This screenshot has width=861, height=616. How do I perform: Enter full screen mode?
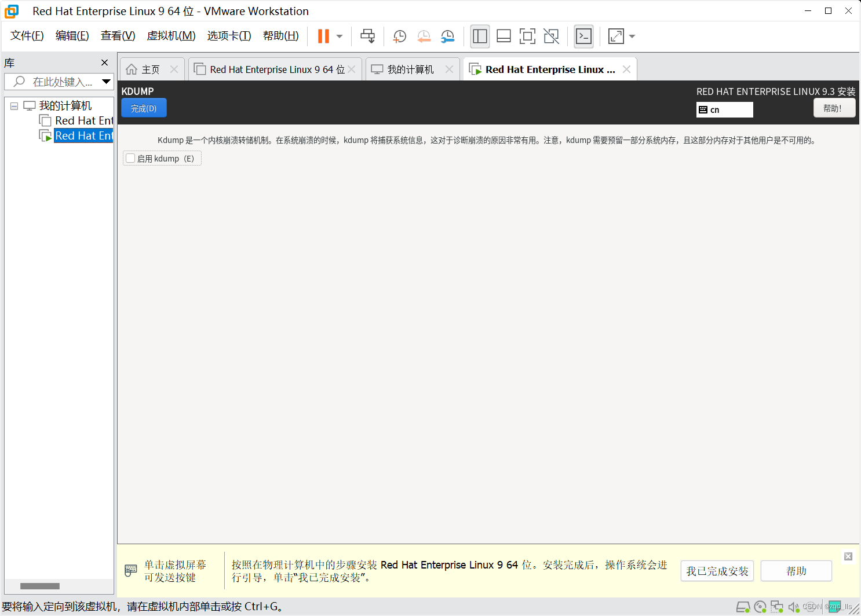[527, 36]
